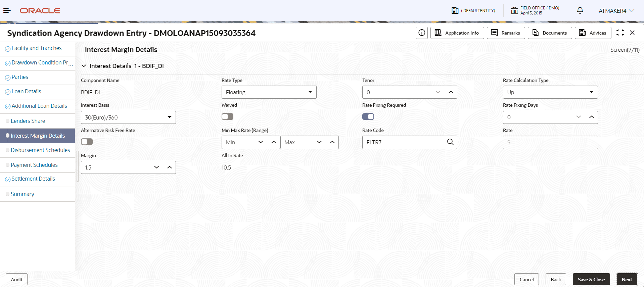
Task: Toggle the Alternative Risk Free Rate switch
Action: pos(87,142)
